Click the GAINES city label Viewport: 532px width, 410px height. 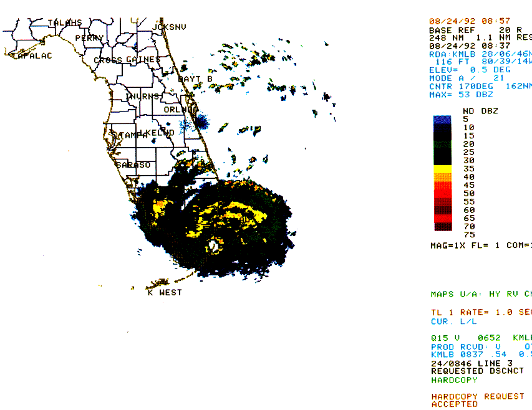coord(143,60)
